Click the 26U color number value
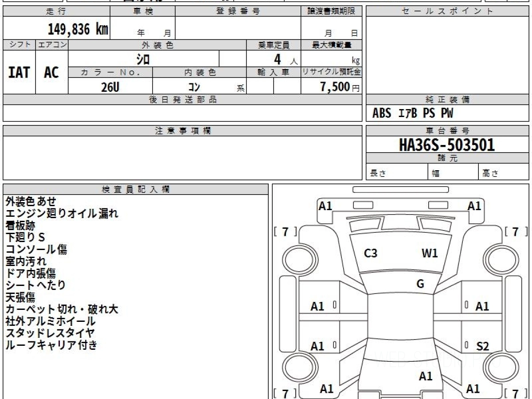 [x=110, y=87]
